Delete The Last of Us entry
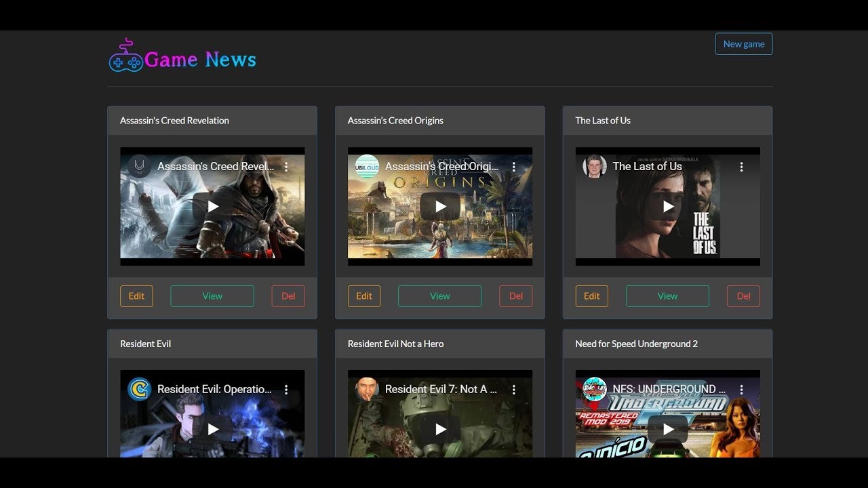Image resolution: width=868 pixels, height=488 pixels. [x=744, y=296]
